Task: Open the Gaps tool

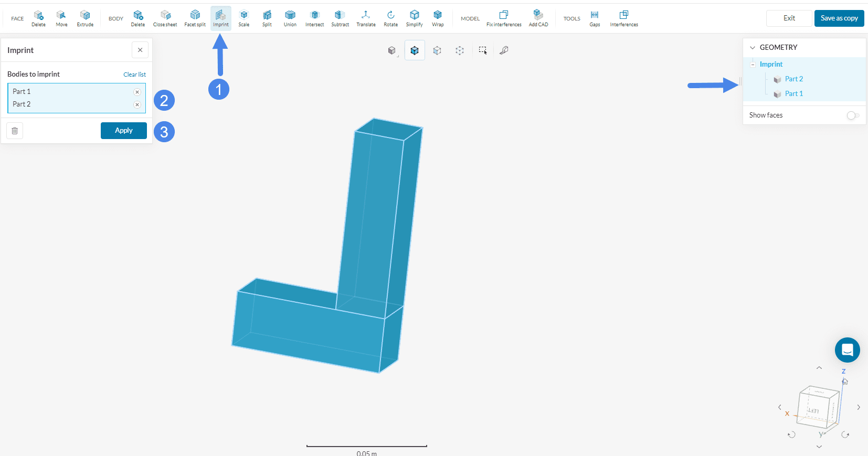Action: point(595,18)
